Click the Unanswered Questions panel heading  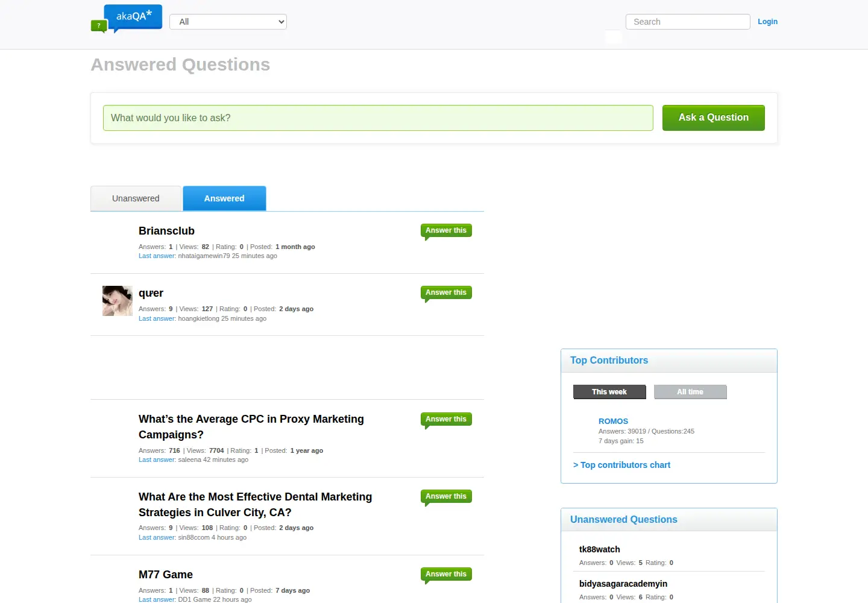pos(624,520)
